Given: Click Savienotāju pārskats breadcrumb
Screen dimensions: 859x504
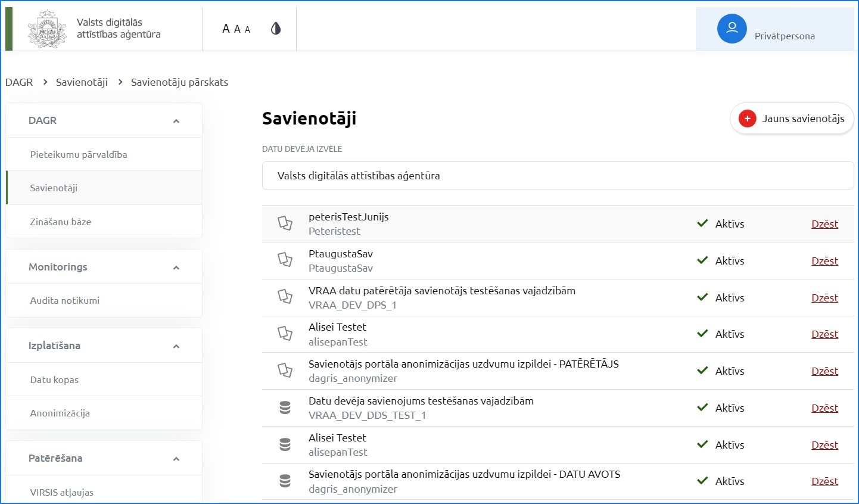Looking at the screenshot, I should tap(179, 82).
